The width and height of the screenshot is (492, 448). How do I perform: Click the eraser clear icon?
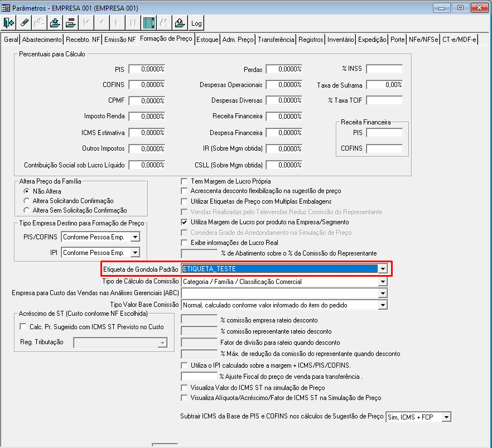(x=24, y=23)
